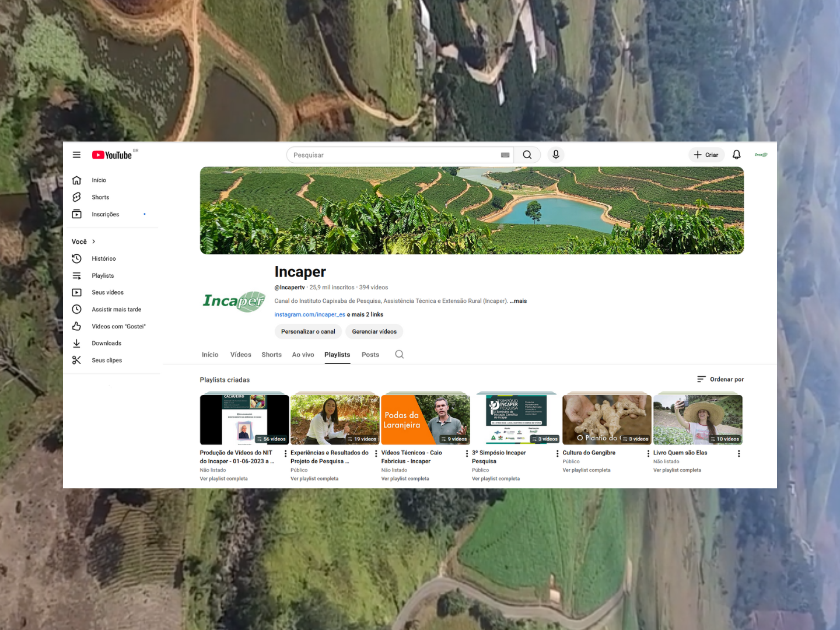Click Personalizar o canal button
This screenshot has width=840, height=630.
pyautogui.click(x=308, y=331)
